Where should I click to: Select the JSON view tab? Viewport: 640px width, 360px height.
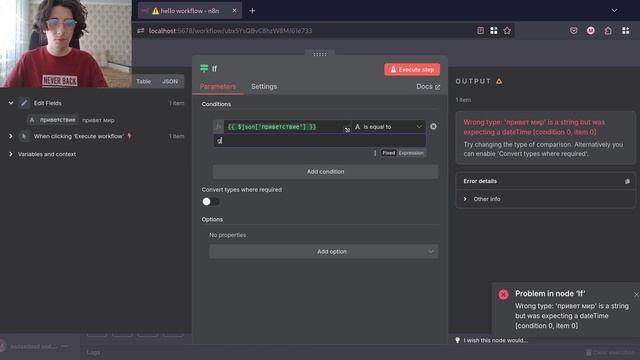[x=170, y=81]
